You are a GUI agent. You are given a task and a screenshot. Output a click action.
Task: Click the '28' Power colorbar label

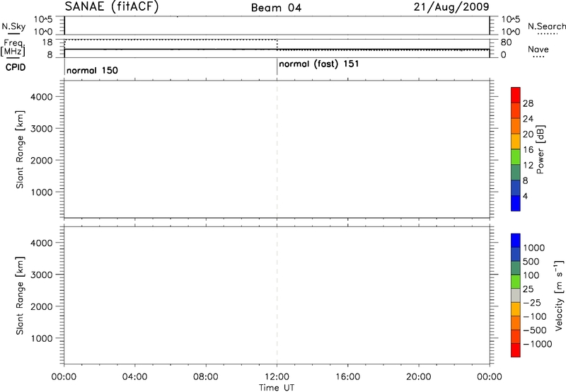(x=528, y=103)
